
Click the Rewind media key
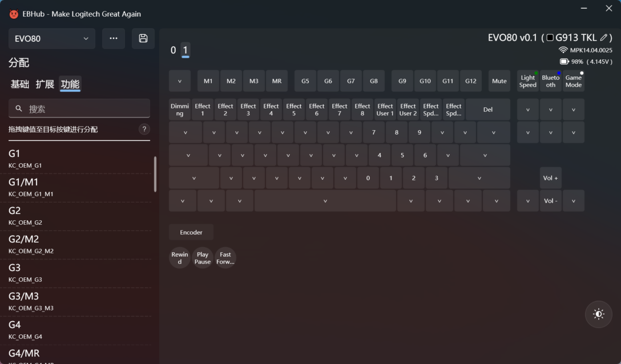point(179,257)
